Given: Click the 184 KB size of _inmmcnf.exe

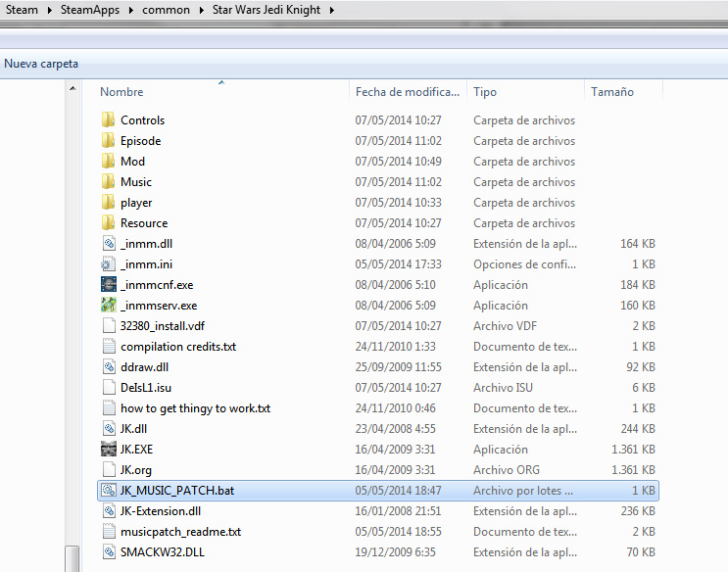Looking at the screenshot, I should point(638,285).
